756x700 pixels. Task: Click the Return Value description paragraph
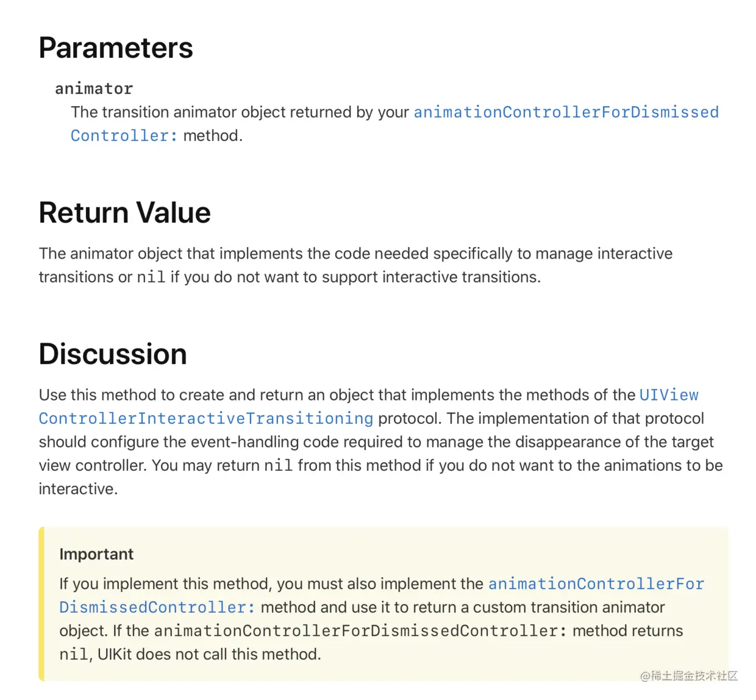coord(355,254)
